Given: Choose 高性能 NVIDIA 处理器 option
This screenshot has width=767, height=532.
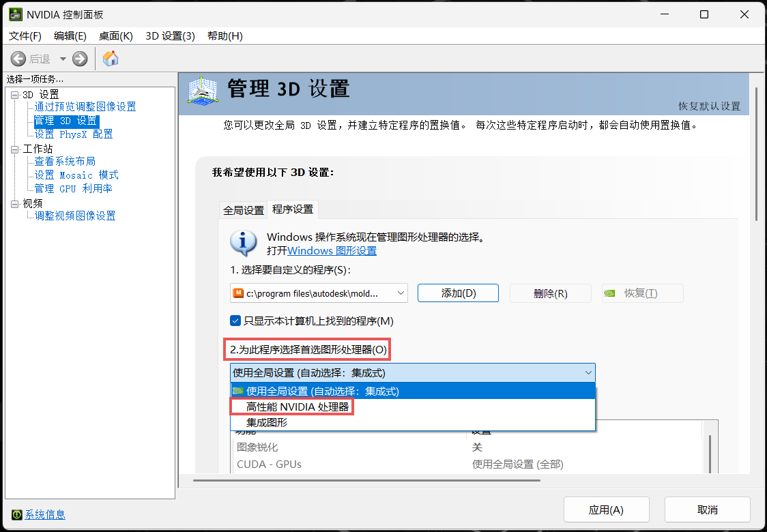Looking at the screenshot, I should pos(413,407).
